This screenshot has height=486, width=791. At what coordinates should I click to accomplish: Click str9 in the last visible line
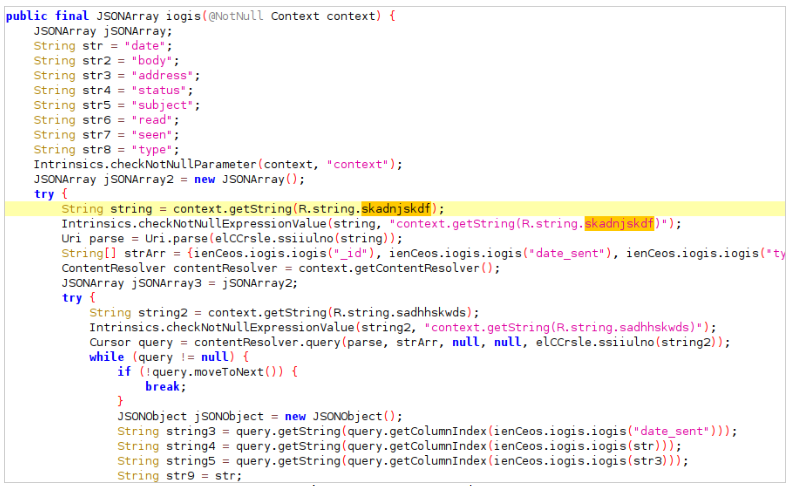pyautogui.click(x=187, y=476)
